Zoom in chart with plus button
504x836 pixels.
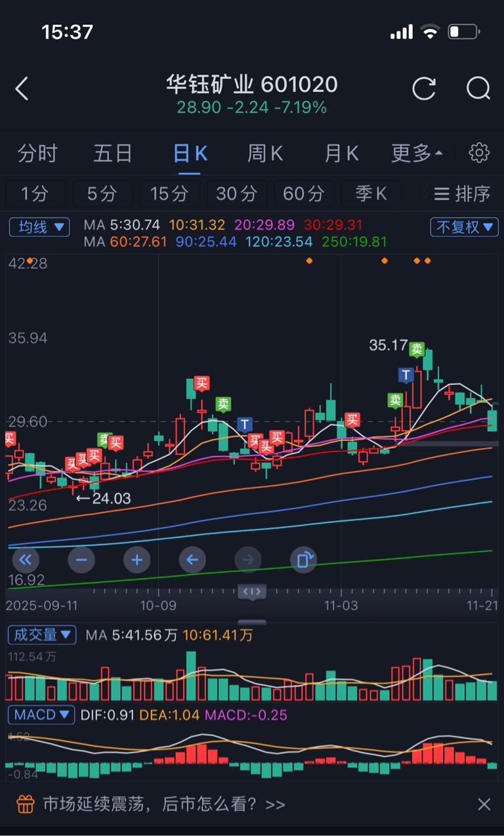coord(136,560)
